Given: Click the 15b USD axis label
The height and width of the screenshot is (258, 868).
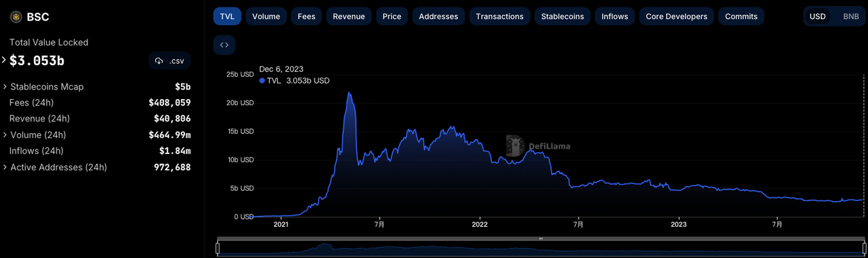Looking at the screenshot, I should point(240,131).
